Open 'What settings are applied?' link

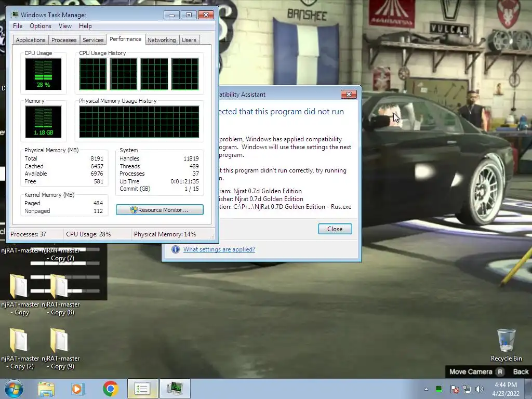(219, 249)
